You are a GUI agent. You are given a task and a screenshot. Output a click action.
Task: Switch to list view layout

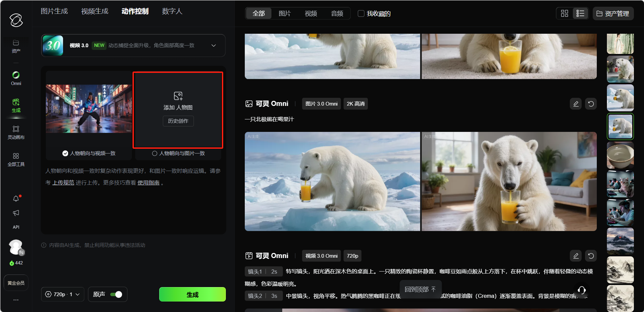(x=580, y=13)
